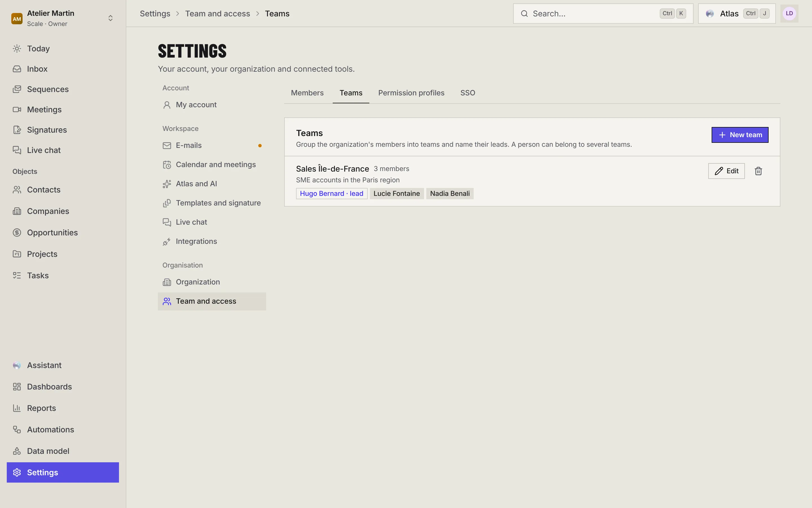Create a New team
Image resolution: width=812 pixels, height=508 pixels.
tap(740, 135)
